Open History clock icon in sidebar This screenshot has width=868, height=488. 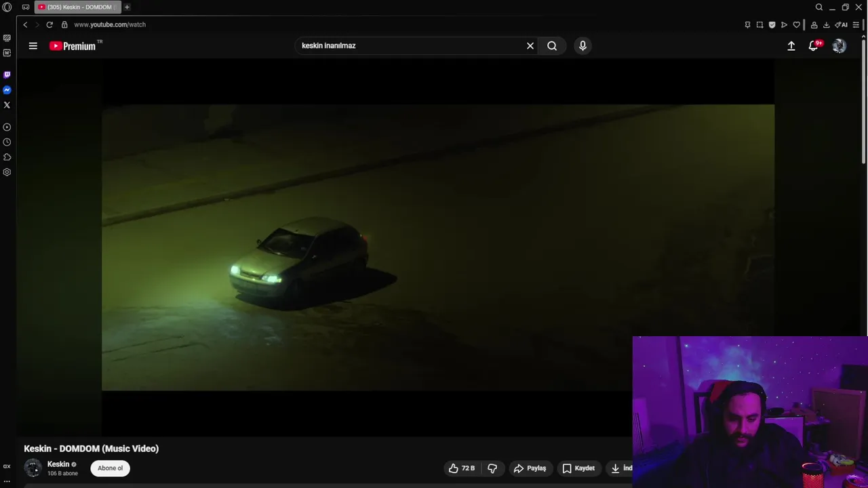pos(7,142)
